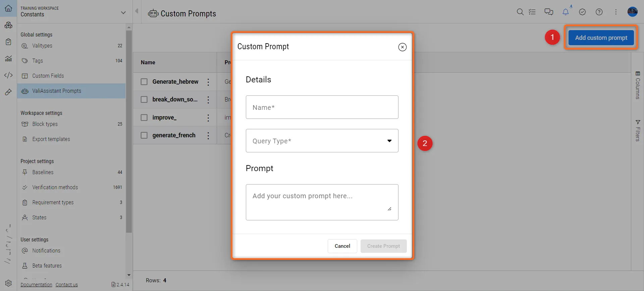Open ValiAssistant Prompts in settings menu
The width and height of the screenshot is (644, 291).
[57, 91]
